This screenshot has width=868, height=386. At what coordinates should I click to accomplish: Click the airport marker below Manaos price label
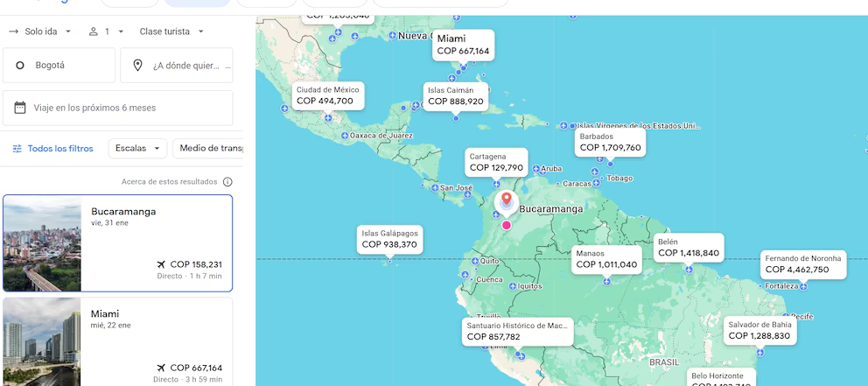pos(606,282)
